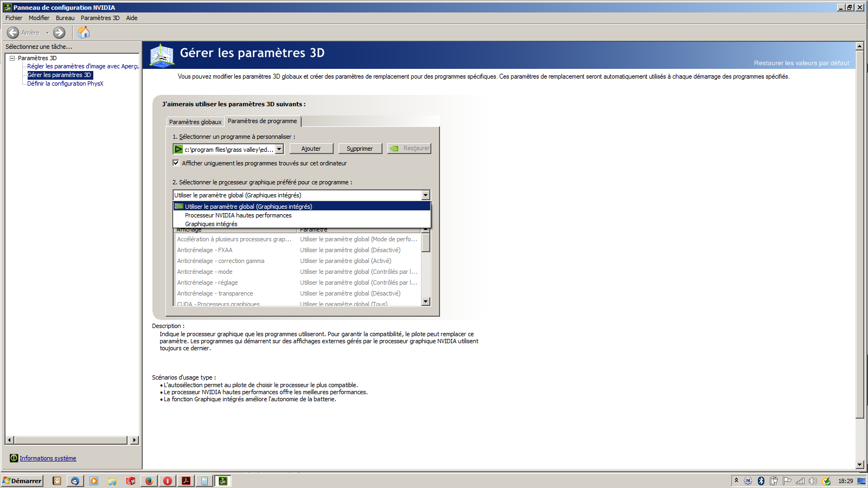868x488 pixels.
Task: Select 'Gérer les paramètres 3D' tree item
Action: click(60, 75)
